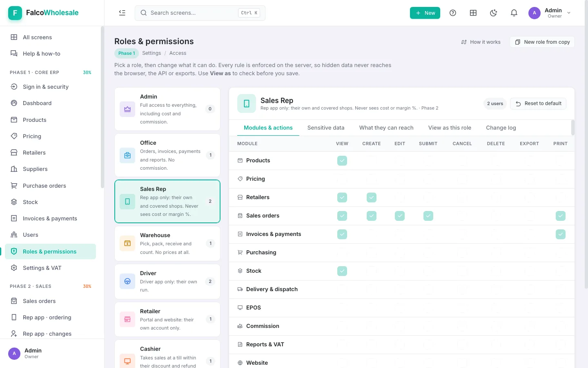Select the Driver role card
This screenshot has width=588, height=368.
coord(167,281)
